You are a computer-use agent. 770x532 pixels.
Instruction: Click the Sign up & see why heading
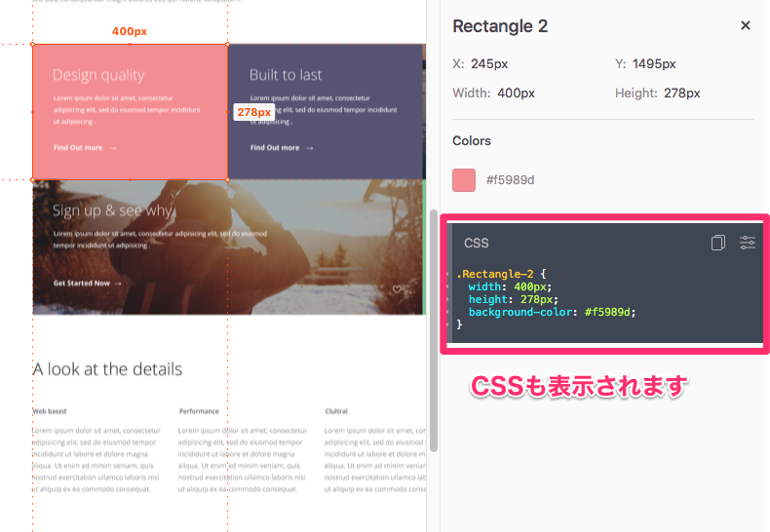(112, 210)
